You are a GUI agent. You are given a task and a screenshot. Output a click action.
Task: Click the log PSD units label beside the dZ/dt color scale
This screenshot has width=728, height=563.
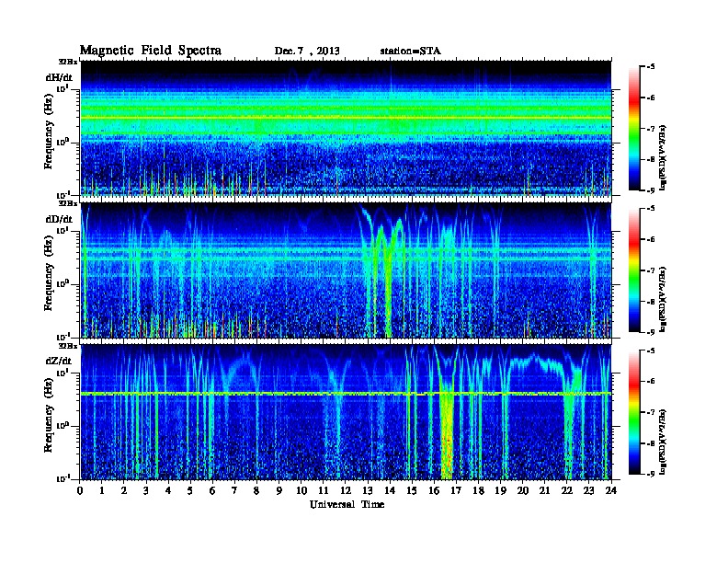pyautogui.click(x=664, y=442)
